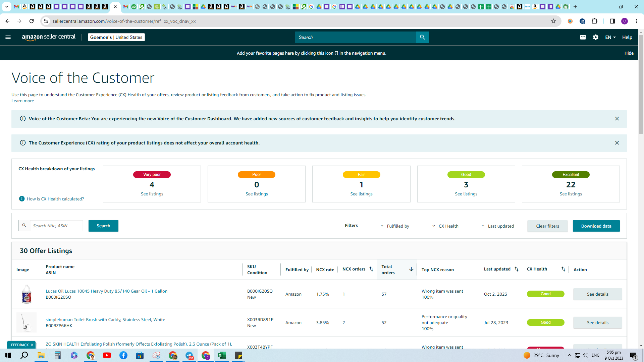Hide the favorite pages banner
Screen dimensions: 644x362
point(629,53)
